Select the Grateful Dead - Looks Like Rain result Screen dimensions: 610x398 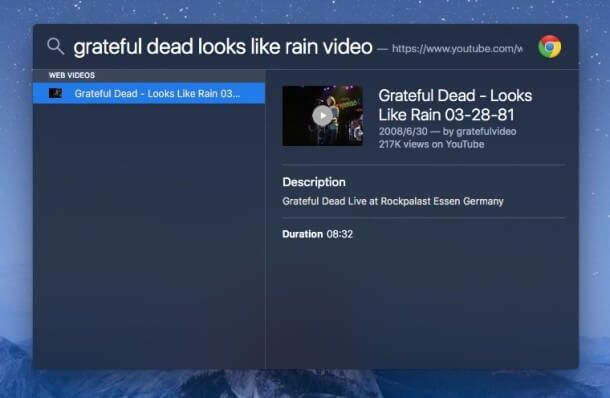149,93
